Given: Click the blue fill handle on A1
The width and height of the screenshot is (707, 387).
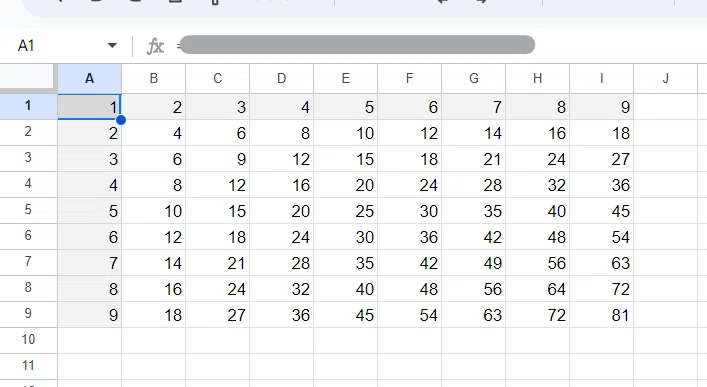Looking at the screenshot, I should (120, 120).
